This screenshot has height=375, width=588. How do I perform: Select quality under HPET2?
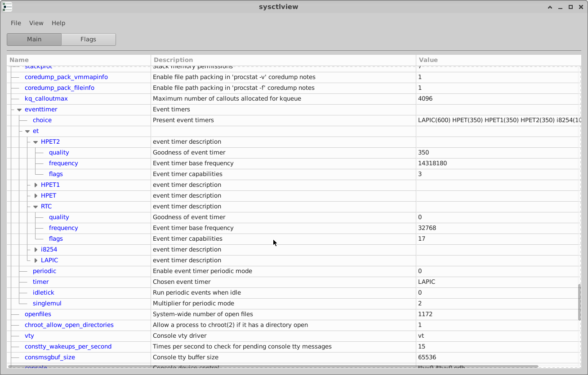click(x=59, y=153)
